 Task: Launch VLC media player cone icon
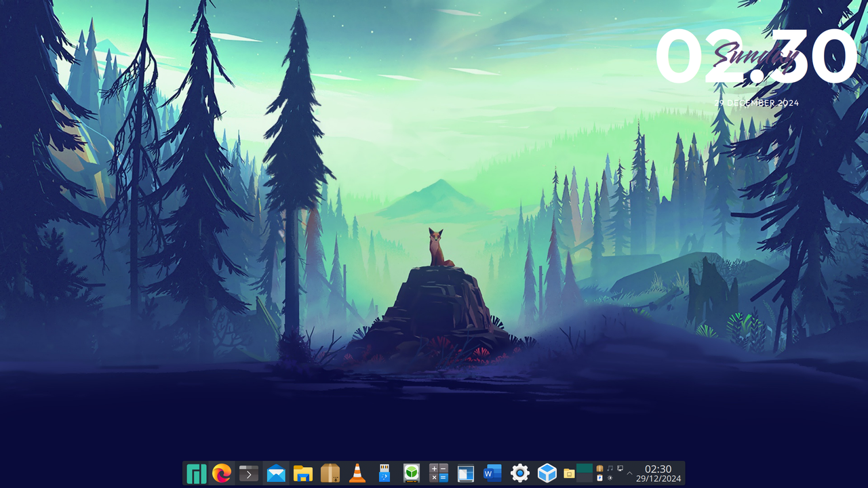(x=357, y=473)
